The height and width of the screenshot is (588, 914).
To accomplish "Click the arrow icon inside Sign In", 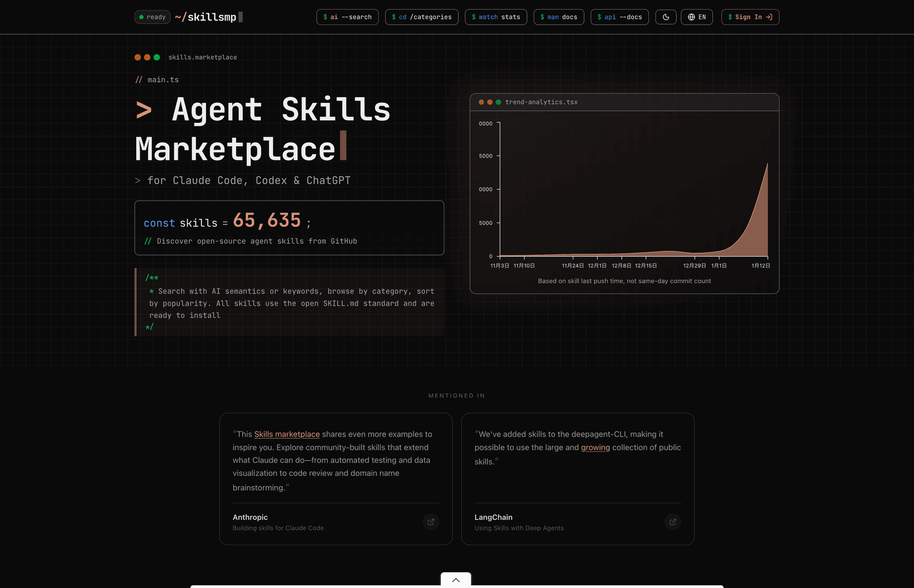I will [769, 17].
